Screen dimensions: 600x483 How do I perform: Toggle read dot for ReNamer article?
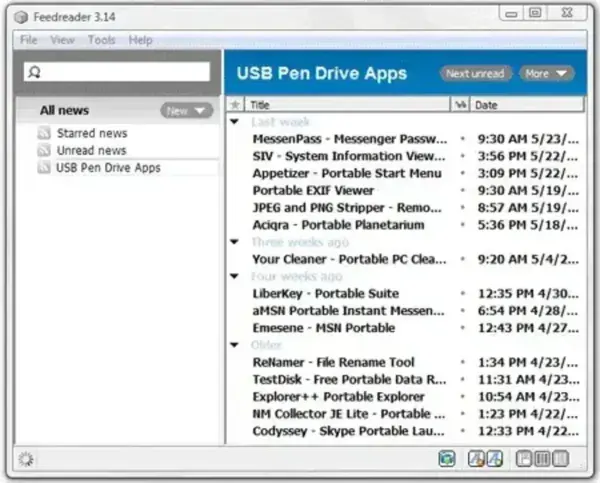point(461,363)
